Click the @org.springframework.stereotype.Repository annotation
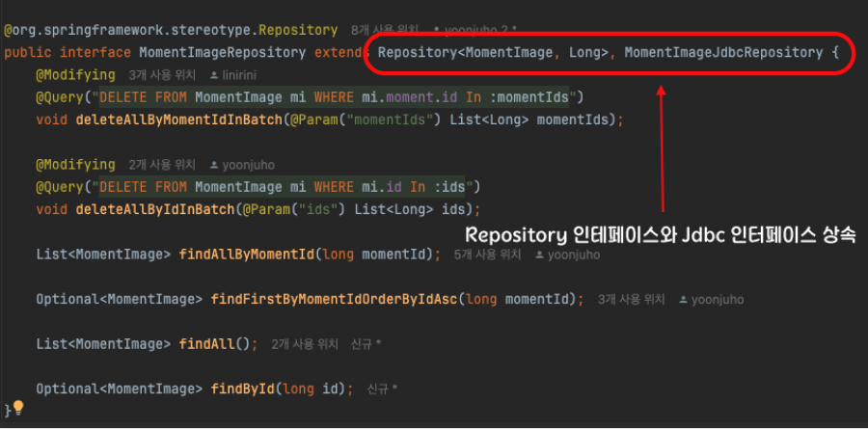The width and height of the screenshot is (868, 429). click(x=171, y=30)
